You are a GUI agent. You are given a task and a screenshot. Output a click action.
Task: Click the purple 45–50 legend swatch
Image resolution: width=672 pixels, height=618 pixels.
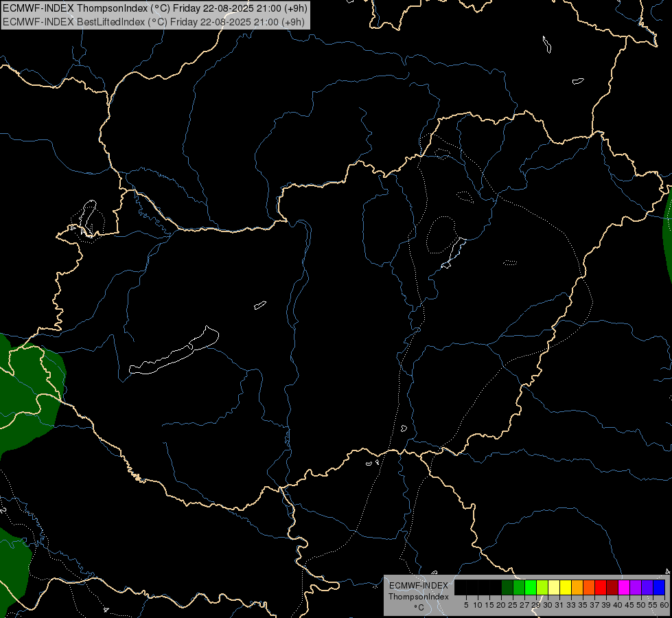(635, 587)
